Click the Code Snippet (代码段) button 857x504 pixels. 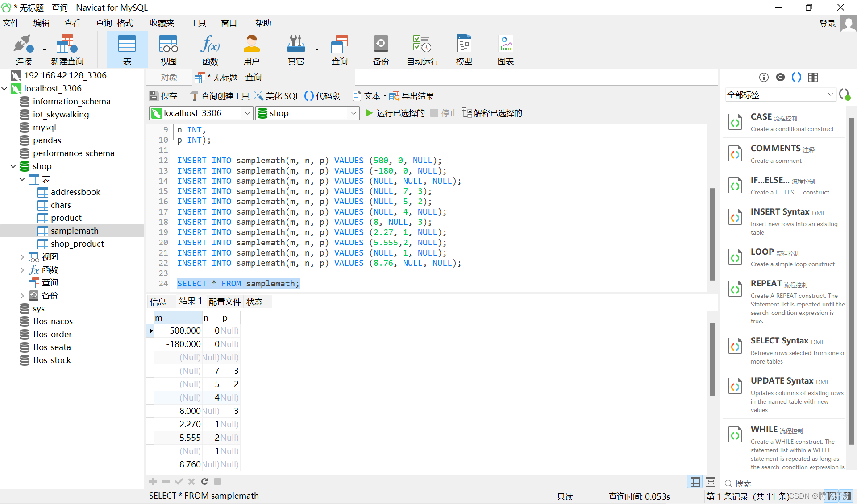(322, 96)
